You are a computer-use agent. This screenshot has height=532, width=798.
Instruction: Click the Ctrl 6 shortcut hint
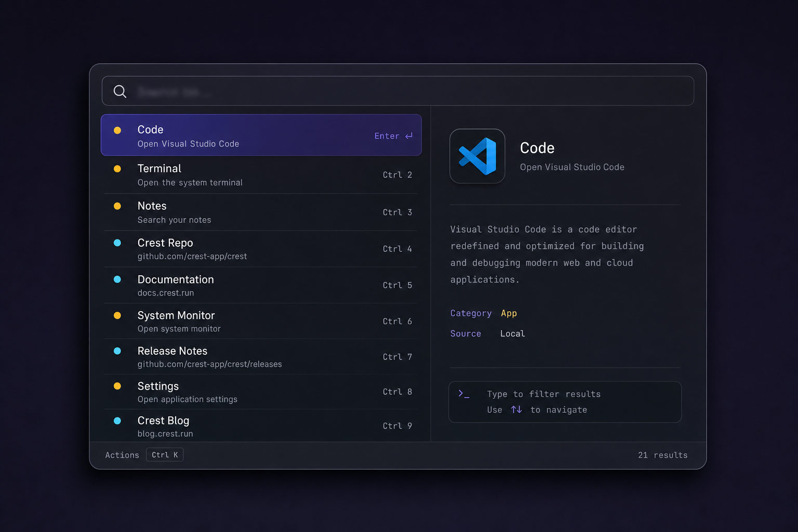click(397, 321)
